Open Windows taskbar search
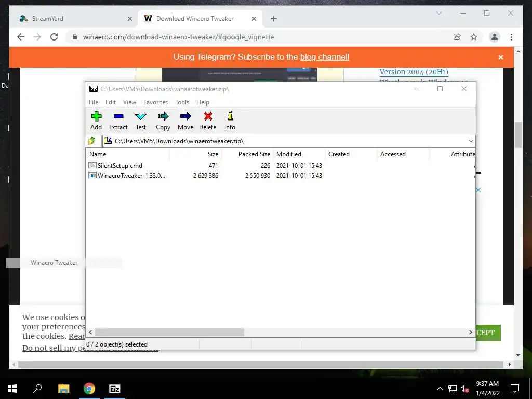This screenshot has width=532, height=399. pyautogui.click(x=37, y=389)
